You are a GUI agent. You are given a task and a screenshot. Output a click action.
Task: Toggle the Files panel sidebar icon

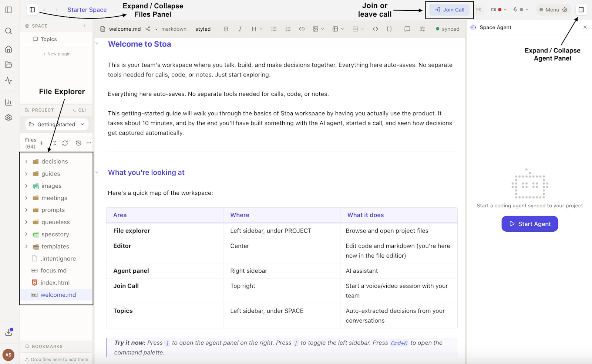32,10
